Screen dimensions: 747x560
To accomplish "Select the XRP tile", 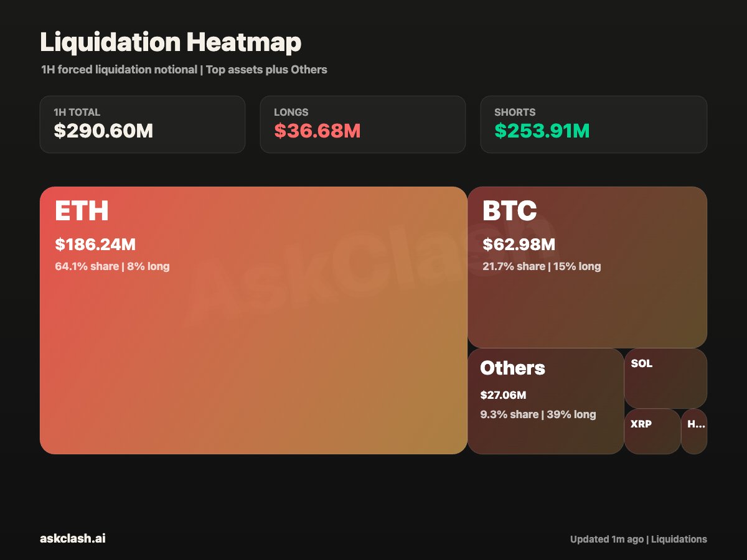I will pyautogui.click(x=652, y=431).
